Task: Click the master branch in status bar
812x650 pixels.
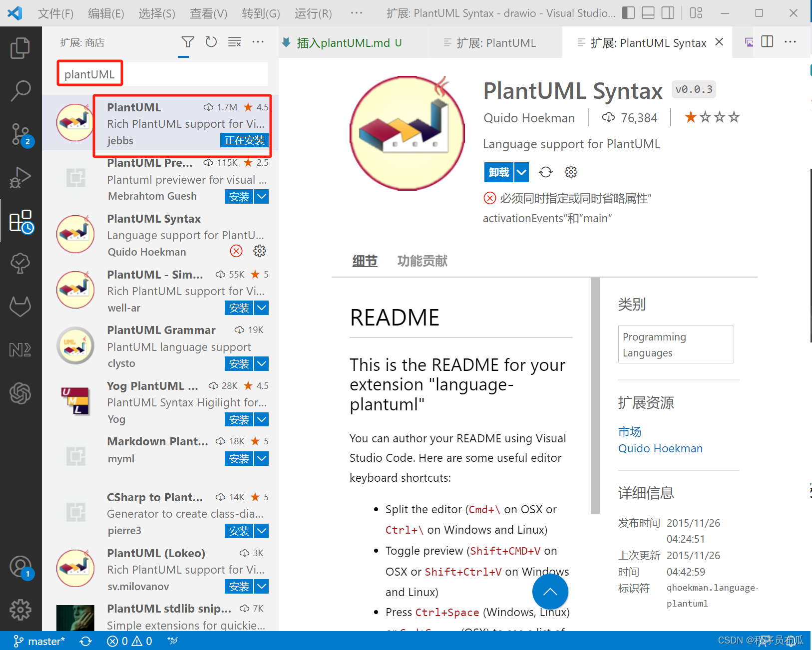Action: (x=39, y=641)
